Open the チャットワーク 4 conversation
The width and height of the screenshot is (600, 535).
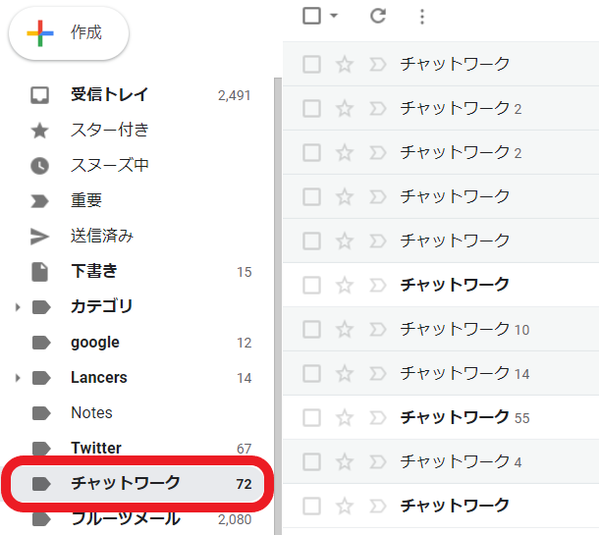pos(441,461)
